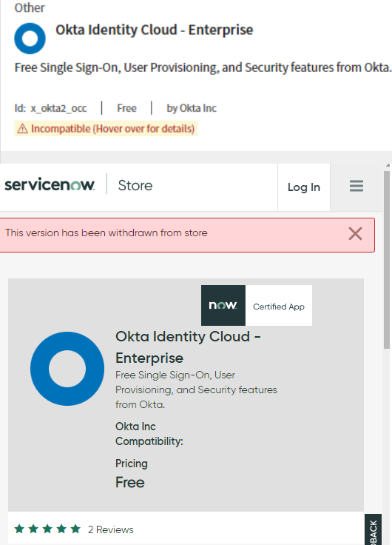Select the 'by Okta Inc' text
The image size is (392, 545).
(x=192, y=108)
